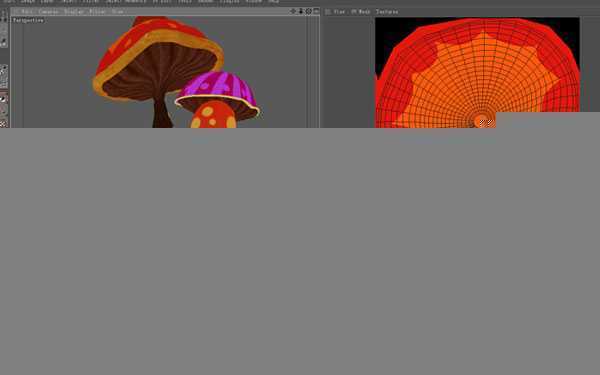Open the UV Mesh menu in the texture view
Viewport: 600px width, 375px height.
[360, 12]
